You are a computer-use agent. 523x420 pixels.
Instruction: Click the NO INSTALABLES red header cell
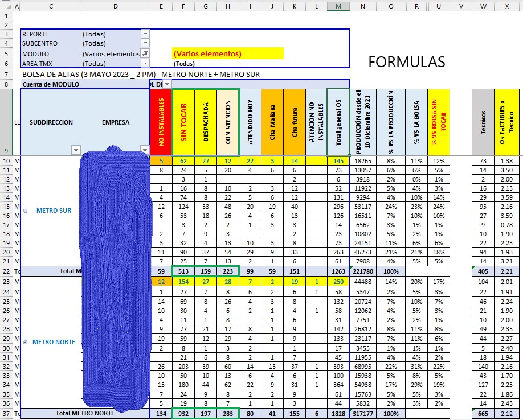(161, 122)
